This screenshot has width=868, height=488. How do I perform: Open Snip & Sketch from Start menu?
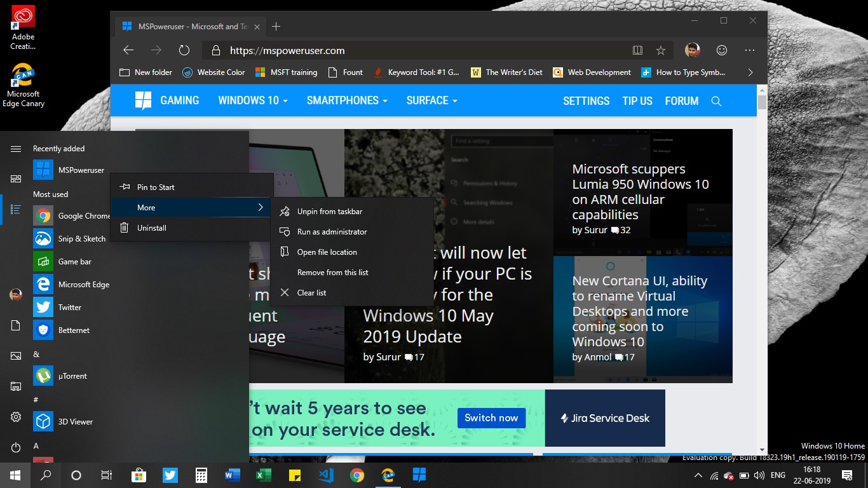81,239
